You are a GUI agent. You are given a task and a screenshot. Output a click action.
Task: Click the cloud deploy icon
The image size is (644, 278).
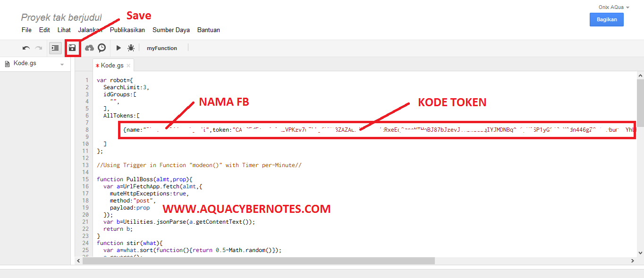pyautogui.click(x=89, y=48)
